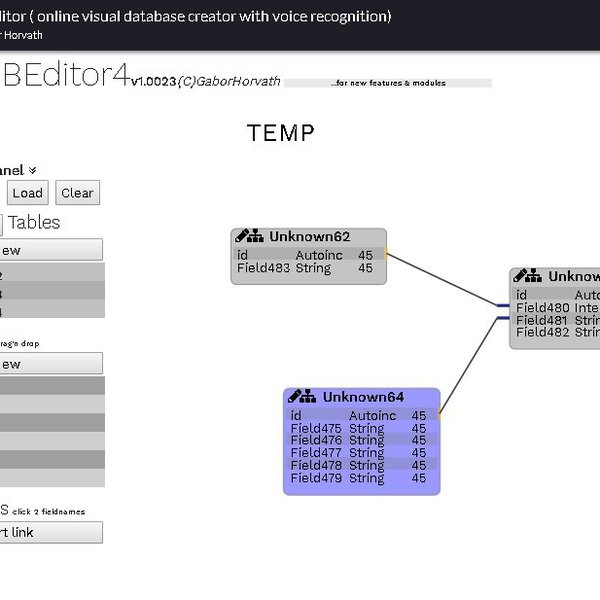The image size is (600, 600).
Task: Click the new table button under Tables
Action: [51, 250]
